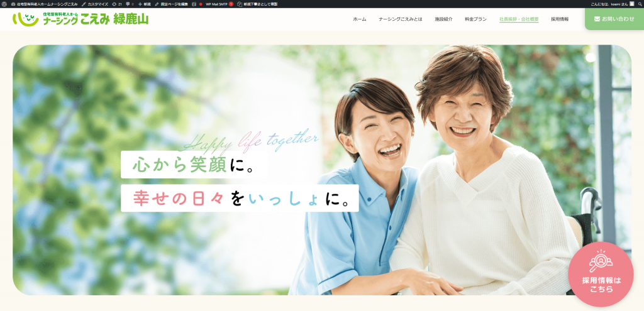Click the 幸せの日々をいっしょに。 headline text
Screen dimensions: 644x311
(240, 198)
